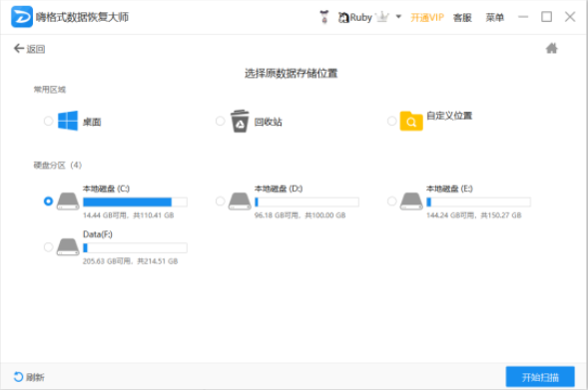The height and width of the screenshot is (390, 588).
Task: Click the 选择原数据存储位置 title
Action: pyautogui.click(x=291, y=73)
